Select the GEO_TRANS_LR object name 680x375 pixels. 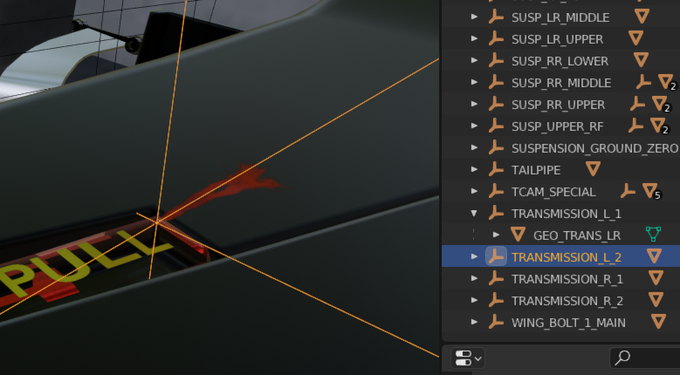pyautogui.click(x=577, y=235)
